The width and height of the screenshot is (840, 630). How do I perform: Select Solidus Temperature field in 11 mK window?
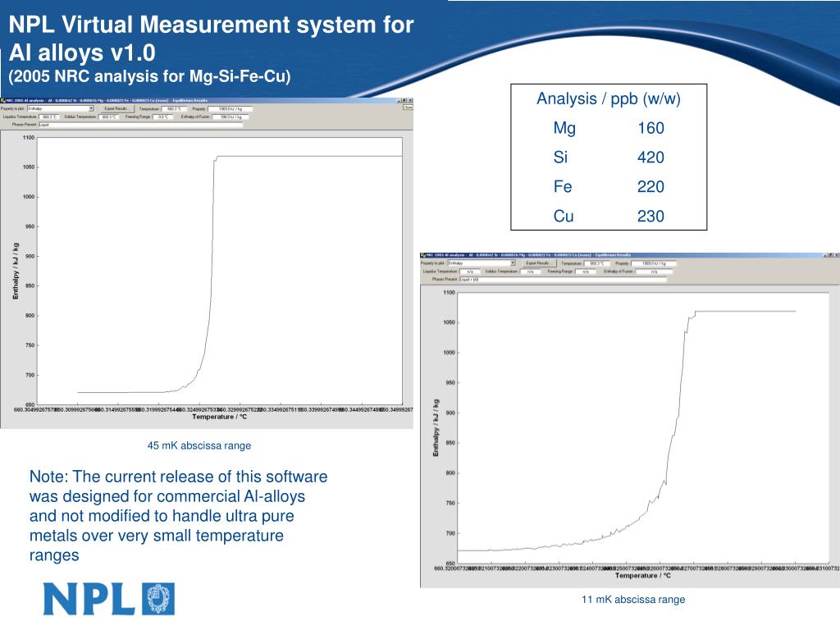point(531,272)
